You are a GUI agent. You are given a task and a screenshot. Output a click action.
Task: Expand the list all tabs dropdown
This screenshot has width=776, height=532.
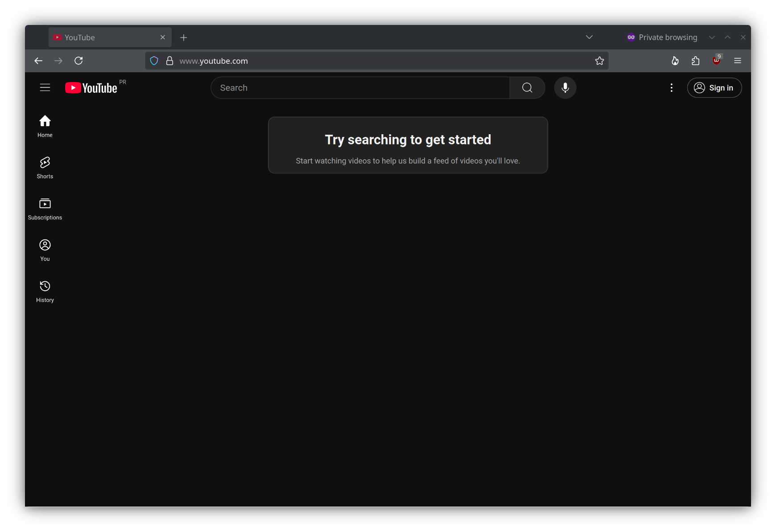tap(589, 37)
